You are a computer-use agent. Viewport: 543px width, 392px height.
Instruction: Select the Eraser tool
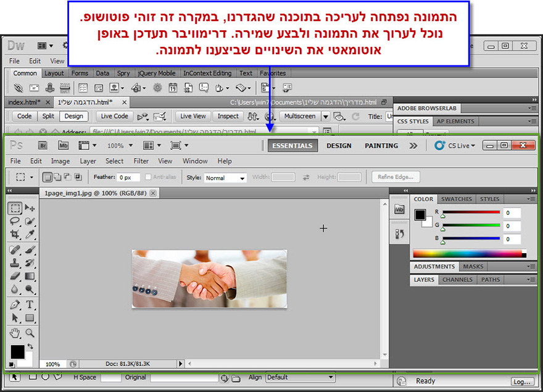[15, 276]
